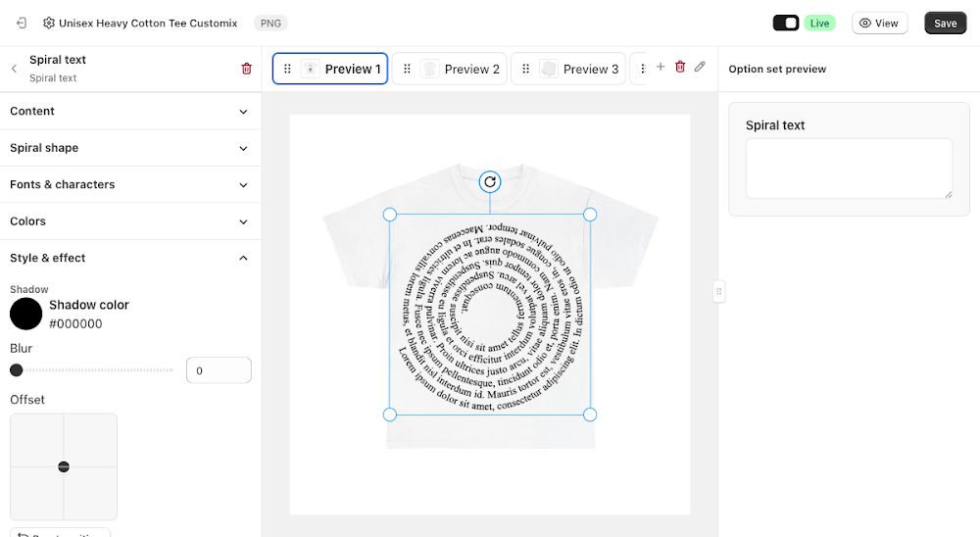Collapse the Style & effect section
The width and height of the screenshot is (980, 537).
coord(130,258)
